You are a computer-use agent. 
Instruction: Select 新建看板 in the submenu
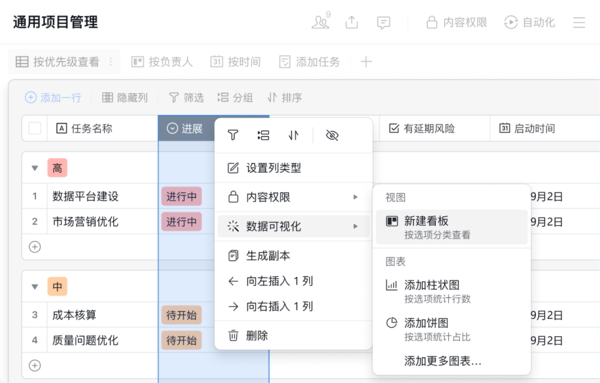452,227
